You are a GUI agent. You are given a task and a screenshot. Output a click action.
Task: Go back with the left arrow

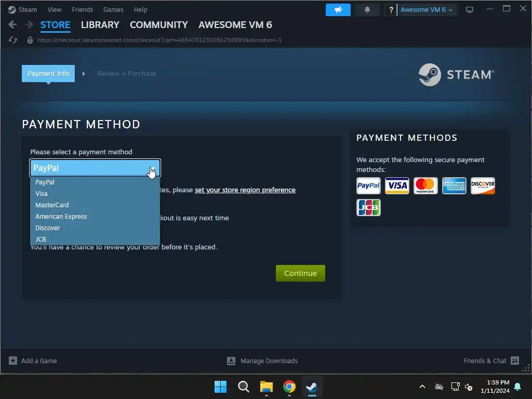tap(12, 25)
